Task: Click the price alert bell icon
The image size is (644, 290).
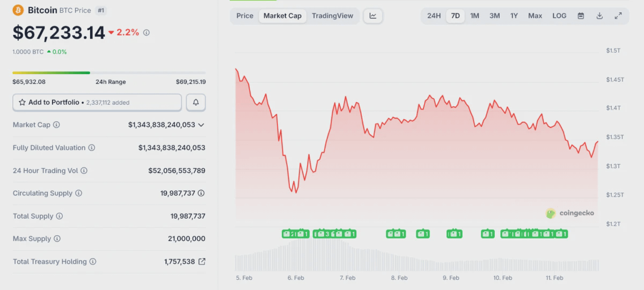Action: coord(196,102)
